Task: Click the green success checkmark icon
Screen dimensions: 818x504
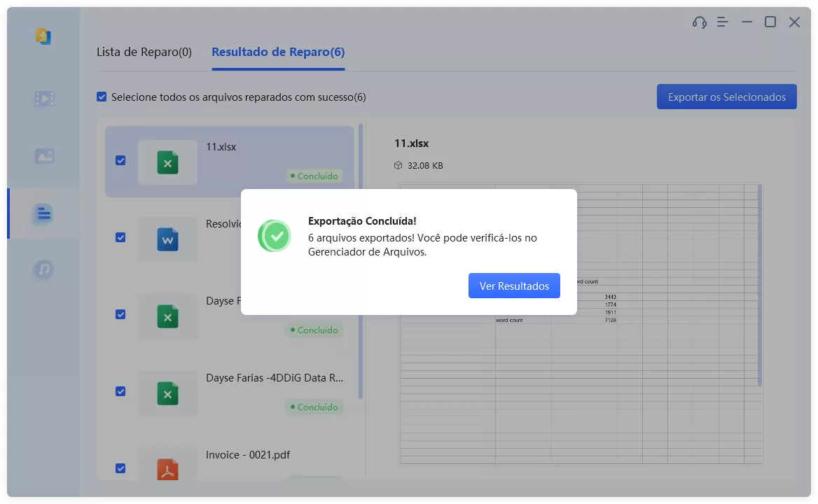Action: tap(275, 236)
